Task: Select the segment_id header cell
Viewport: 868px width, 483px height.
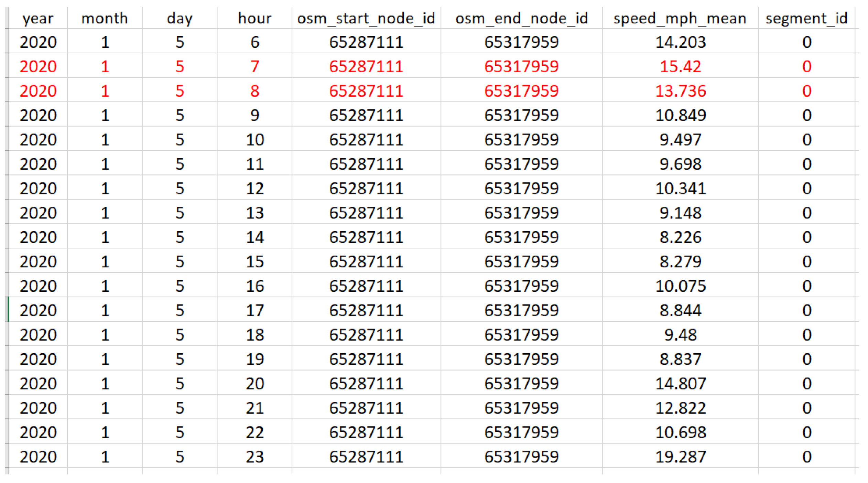Action: coord(806,18)
